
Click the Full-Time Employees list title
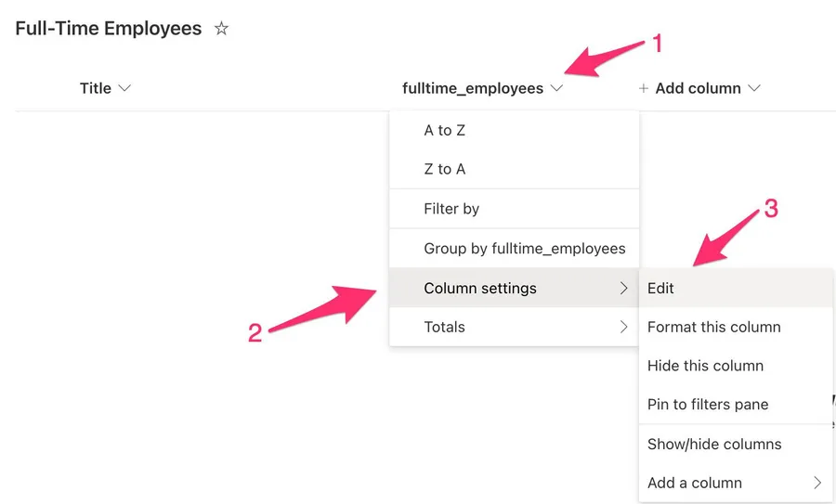pos(109,29)
